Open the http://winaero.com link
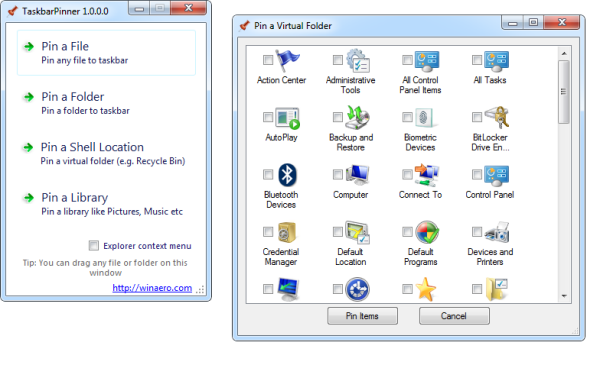Screen dimensions: 600x365 coord(152,288)
